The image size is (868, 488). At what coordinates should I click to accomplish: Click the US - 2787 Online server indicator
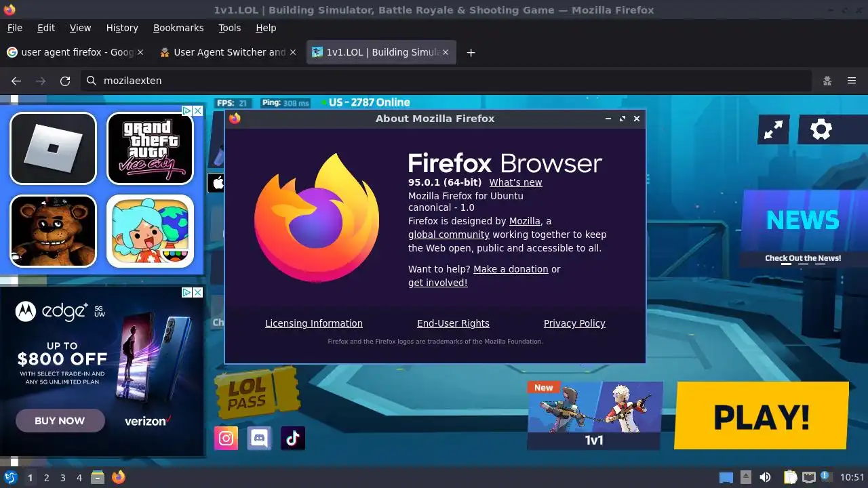pyautogui.click(x=366, y=102)
